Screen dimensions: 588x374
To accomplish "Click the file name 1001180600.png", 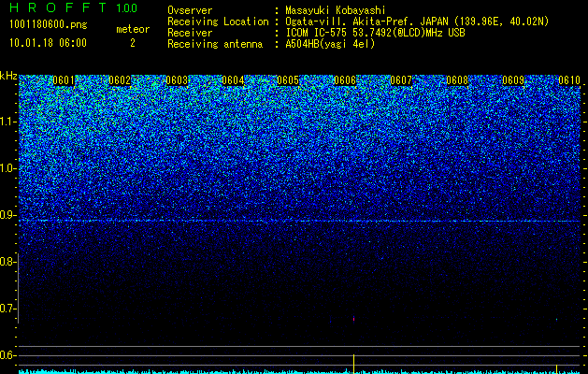I will [x=49, y=25].
